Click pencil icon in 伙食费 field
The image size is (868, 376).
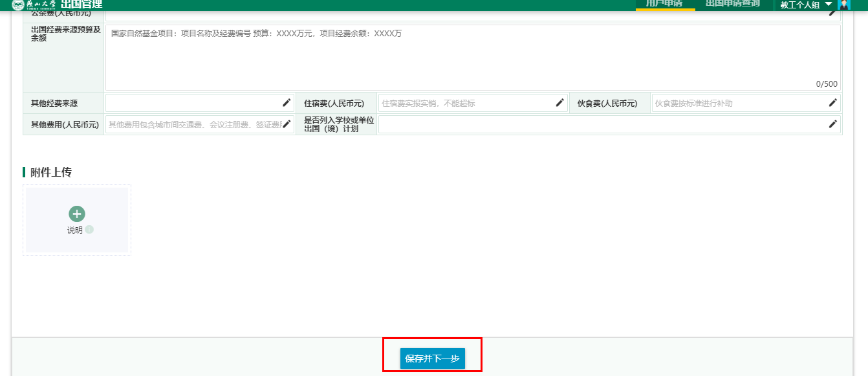pos(833,103)
